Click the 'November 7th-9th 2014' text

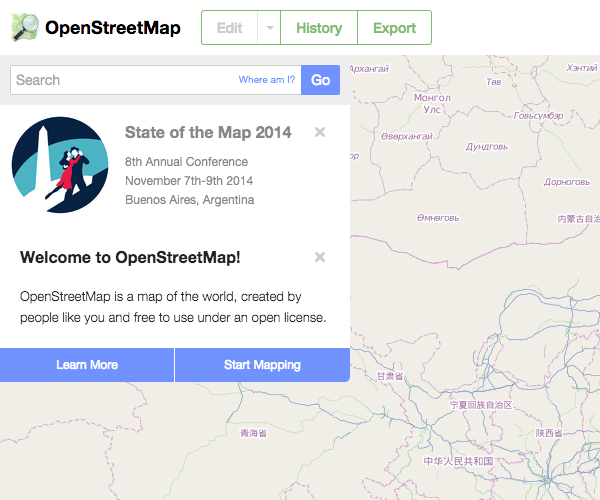[x=189, y=181]
